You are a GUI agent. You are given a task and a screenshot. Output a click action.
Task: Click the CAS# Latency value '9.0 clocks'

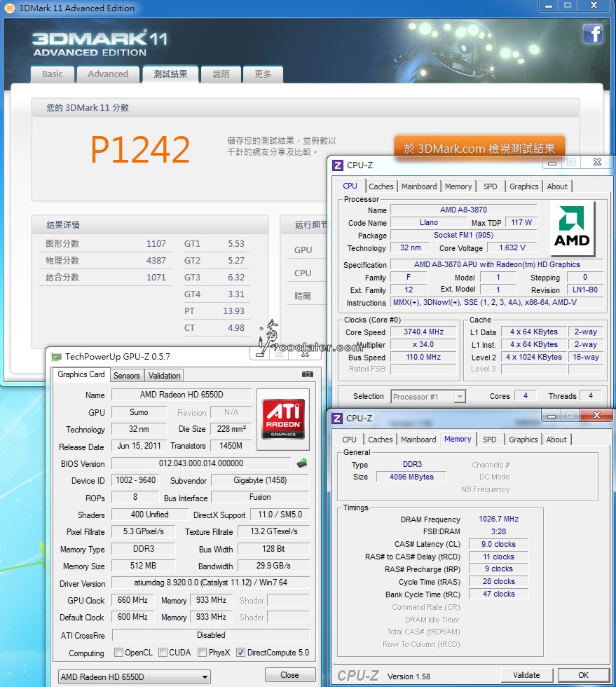click(x=498, y=544)
